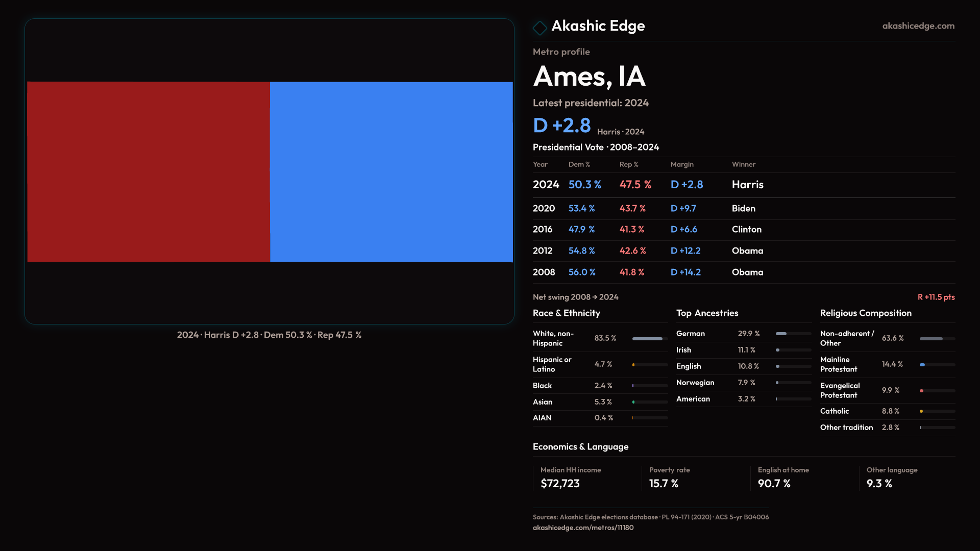Click the R +11.5 pts net swing value

click(x=936, y=297)
